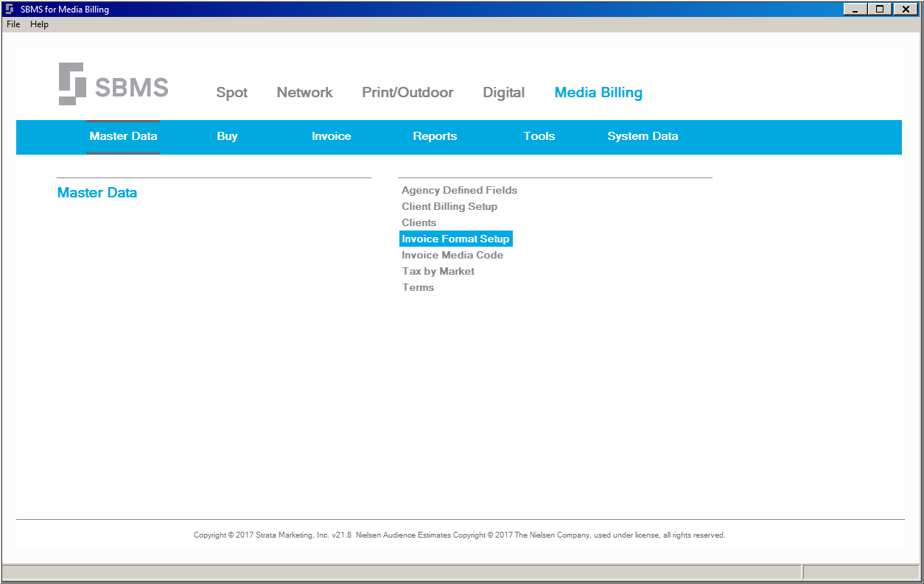Open the System Data tab
The width and height of the screenshot is (924, 584).
643,136
